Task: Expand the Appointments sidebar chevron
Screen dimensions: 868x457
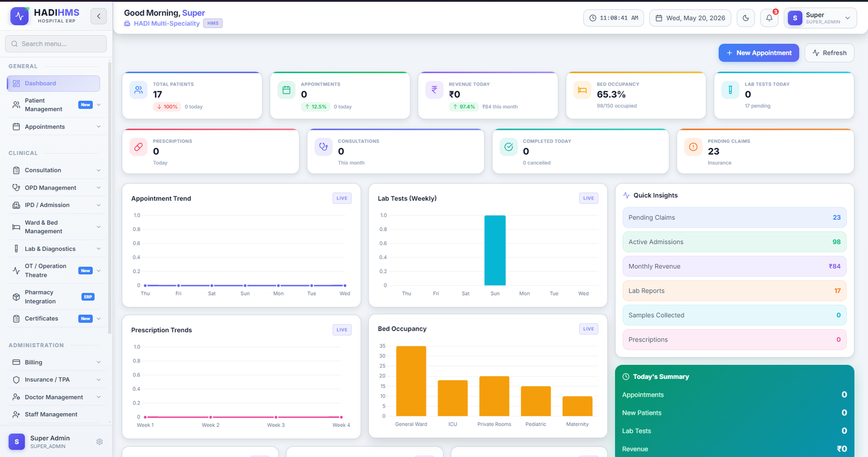Action: point(99,127)
